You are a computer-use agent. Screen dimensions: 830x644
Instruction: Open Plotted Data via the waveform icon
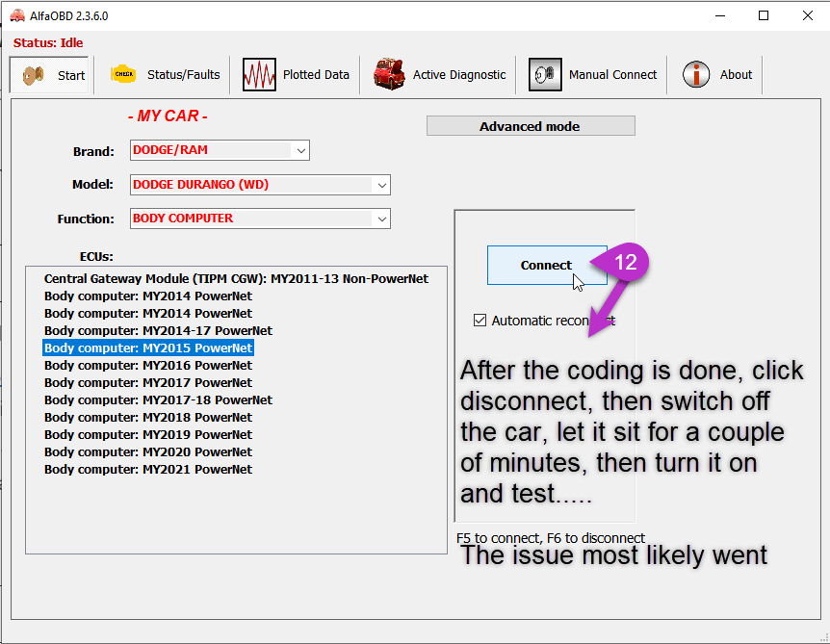click(259, 75)
